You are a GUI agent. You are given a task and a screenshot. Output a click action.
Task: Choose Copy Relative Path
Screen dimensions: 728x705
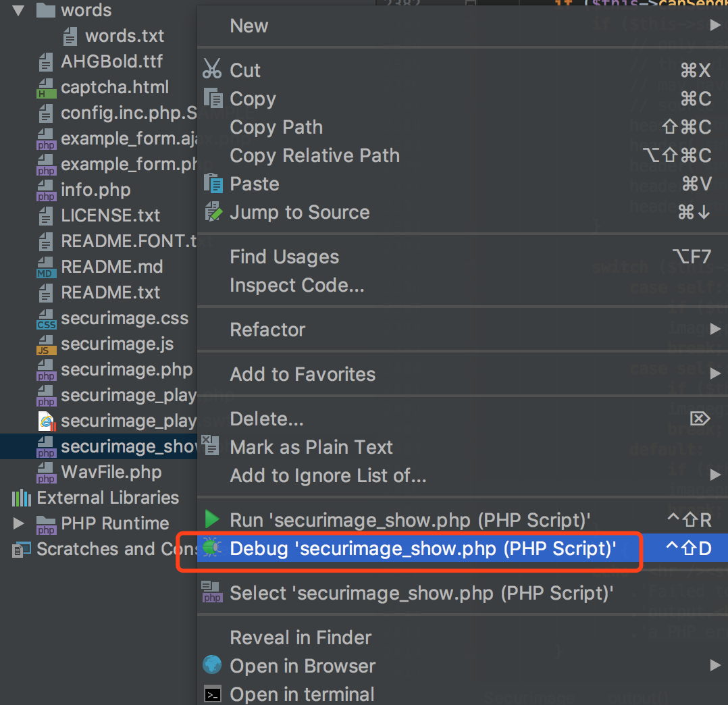tap(315, 155)
